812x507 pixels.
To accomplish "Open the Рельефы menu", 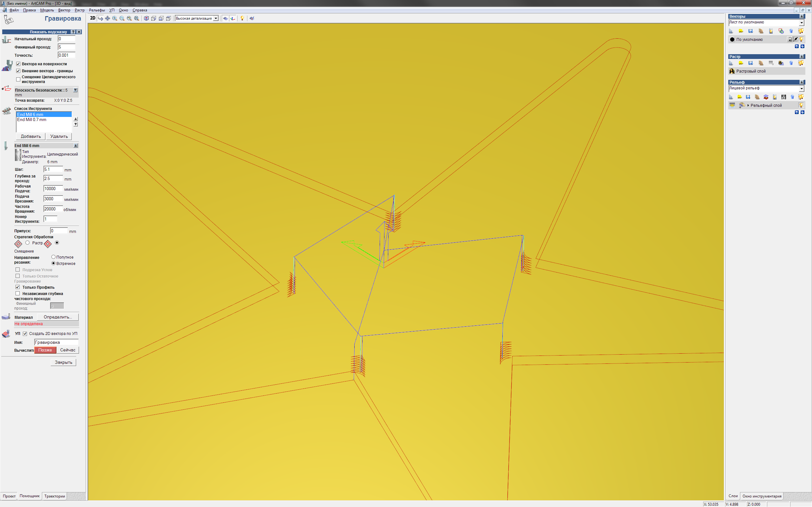I will point(97,10).
